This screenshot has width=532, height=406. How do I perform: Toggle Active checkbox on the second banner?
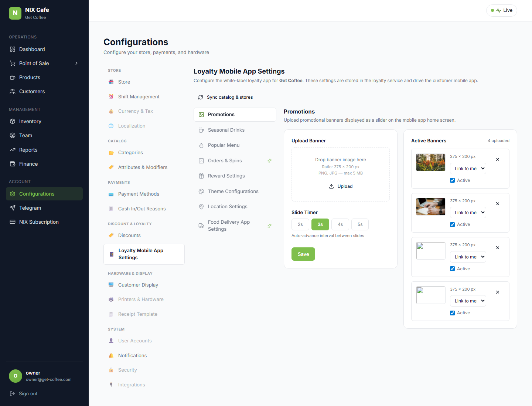pos(452,224)
